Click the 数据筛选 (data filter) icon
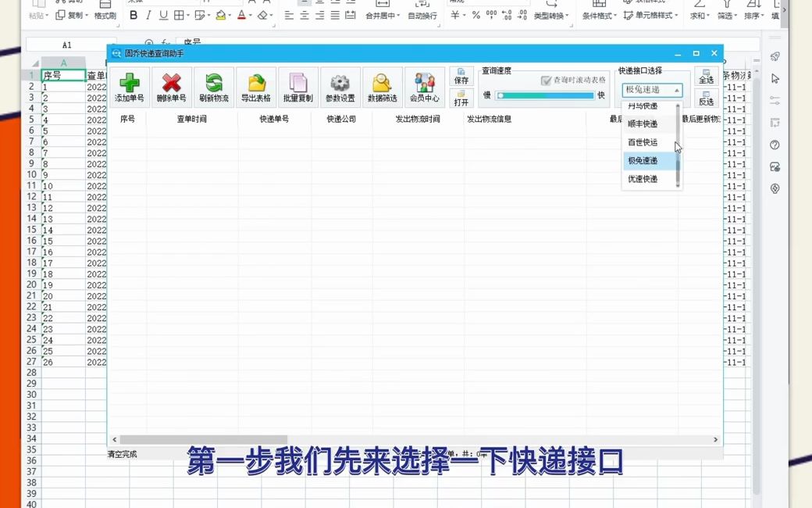 [x=382, y=84]
